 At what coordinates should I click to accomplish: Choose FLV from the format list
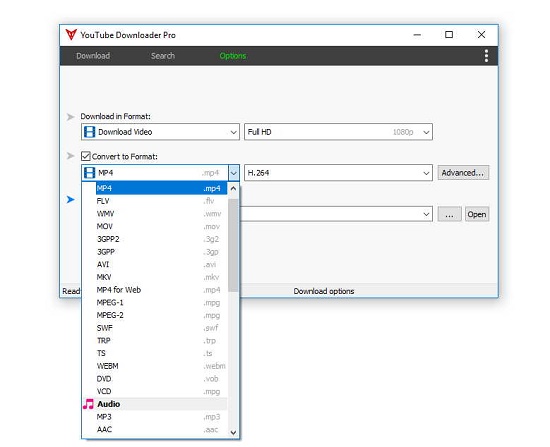[x=161, y=201]
